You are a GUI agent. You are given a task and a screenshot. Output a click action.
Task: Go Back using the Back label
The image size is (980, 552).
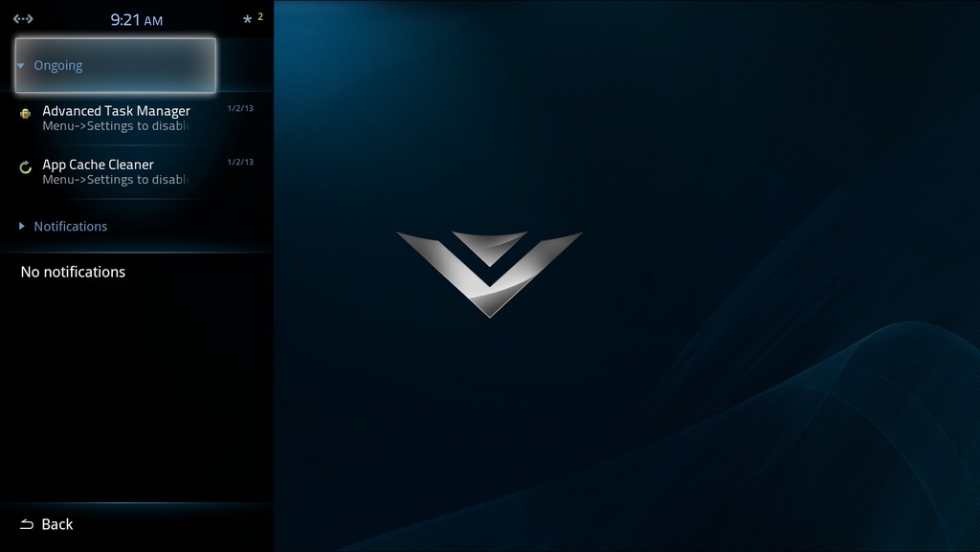click(56, 524)
